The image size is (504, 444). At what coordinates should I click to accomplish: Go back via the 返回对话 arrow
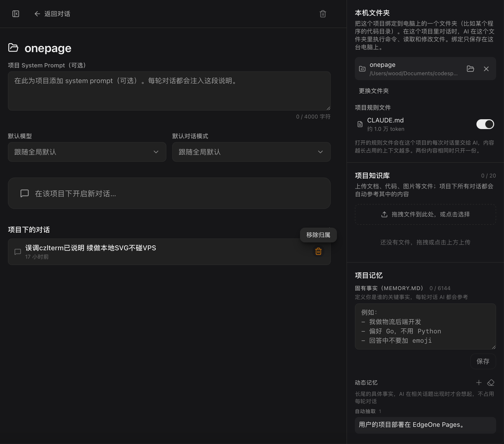[x=37, y=14]
